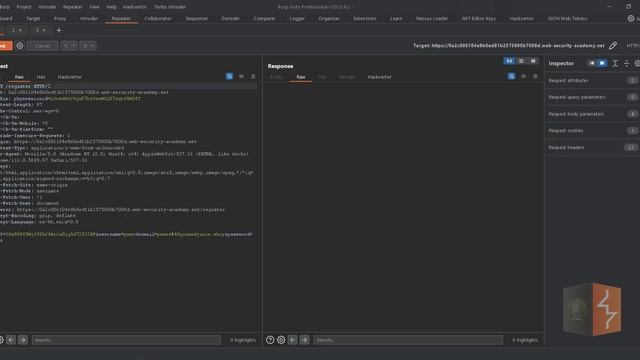Open Response panel hamburger options menu
Viewport: 640px width, 360px height.
[x=536, y=76]
